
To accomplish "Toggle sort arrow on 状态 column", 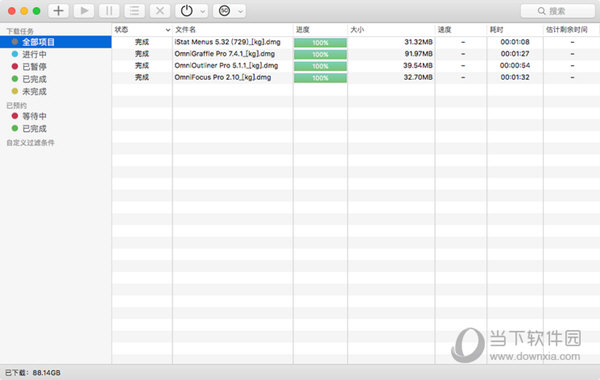I will click(x=168, y=30).
